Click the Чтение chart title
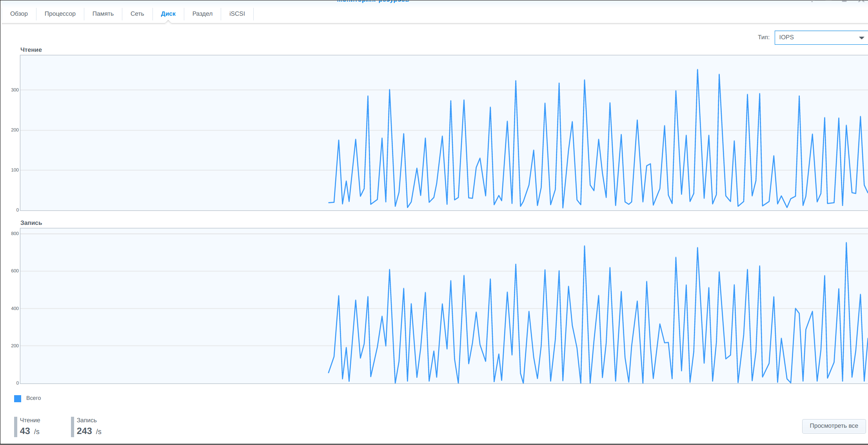868x445 pixels. (31, 50)
